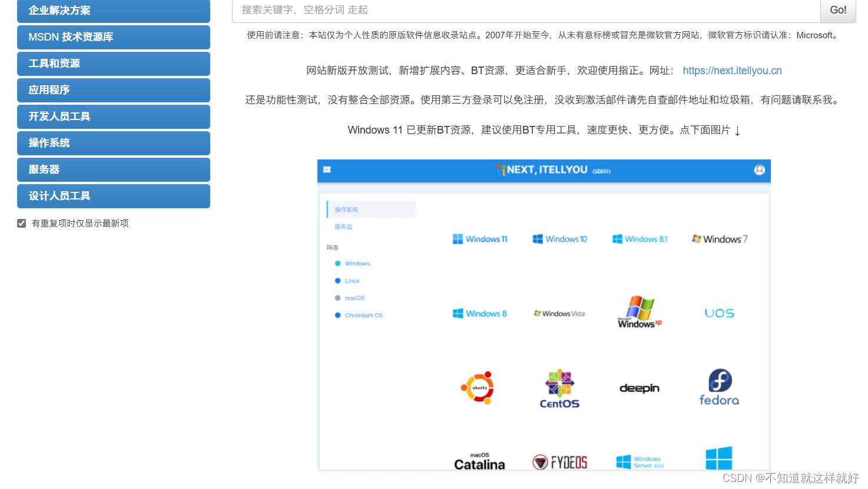Expand the 工具和资源 category
The width and height of the screenshot is (868, 489).
[x=114, y=64]
